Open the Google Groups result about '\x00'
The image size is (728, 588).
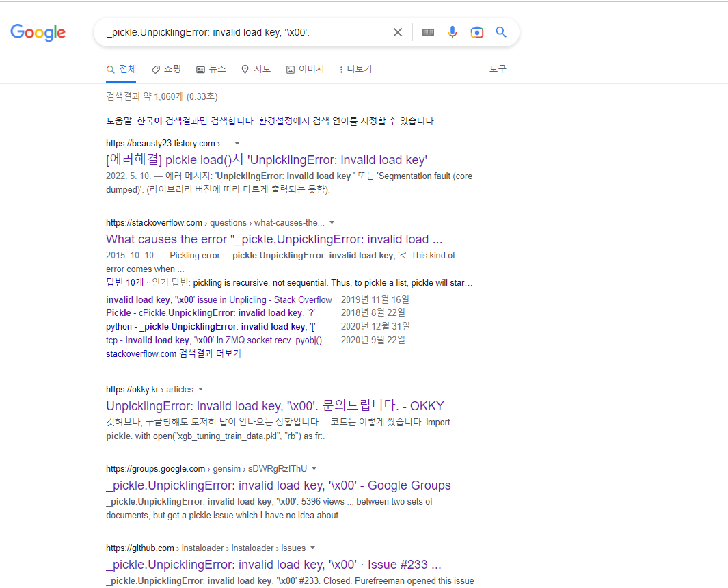pyautogui.click(x=278, y=485)
